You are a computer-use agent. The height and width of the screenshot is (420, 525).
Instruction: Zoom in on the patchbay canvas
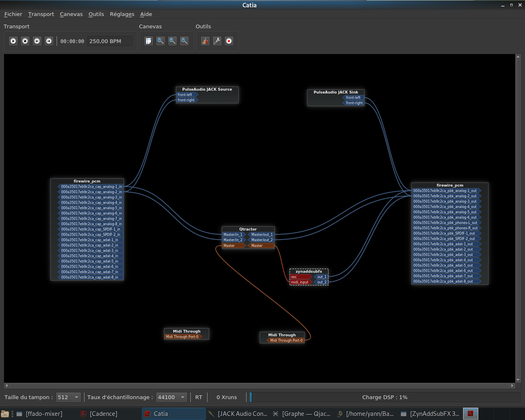(160, 41)
